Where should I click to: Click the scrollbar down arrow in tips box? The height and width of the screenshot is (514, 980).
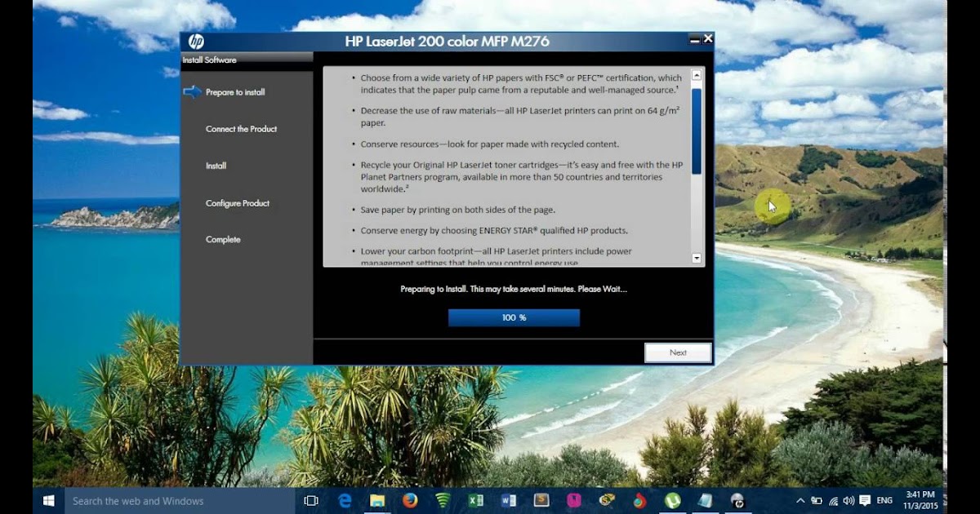pos(697,258)
